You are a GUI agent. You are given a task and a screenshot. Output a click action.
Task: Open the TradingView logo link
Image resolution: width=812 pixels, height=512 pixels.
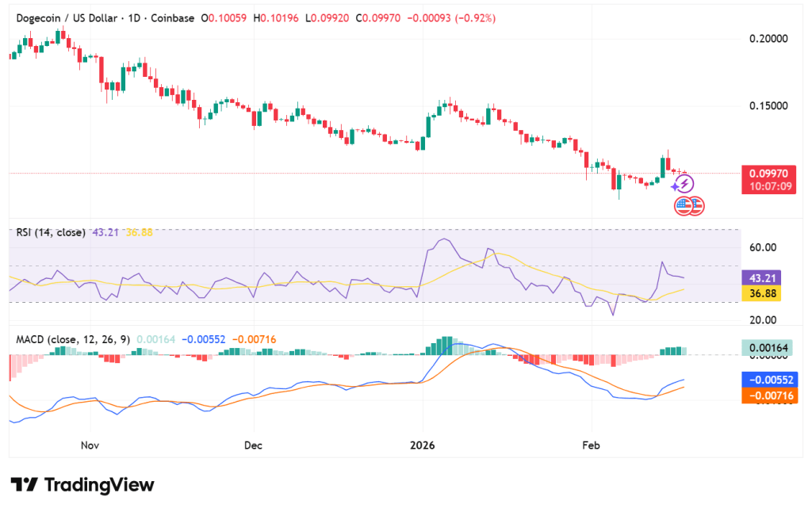pyautogui.click(x=82, y=484)
